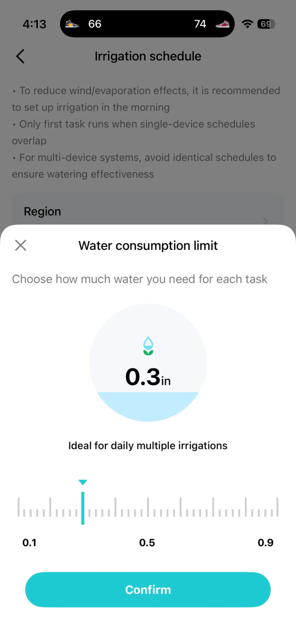Select the 0.5 mark on the slider
This screenshot has height=644, width=296.
tap(148, 508)
